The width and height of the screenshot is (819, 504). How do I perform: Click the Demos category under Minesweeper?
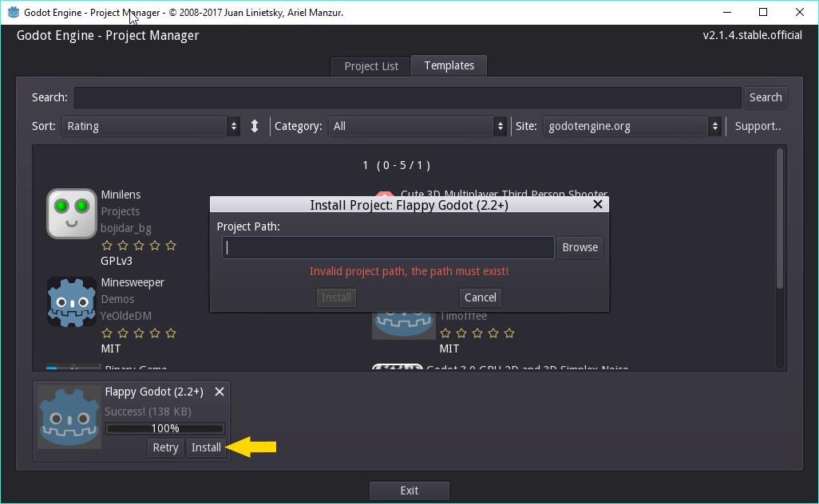click(117, 299)
